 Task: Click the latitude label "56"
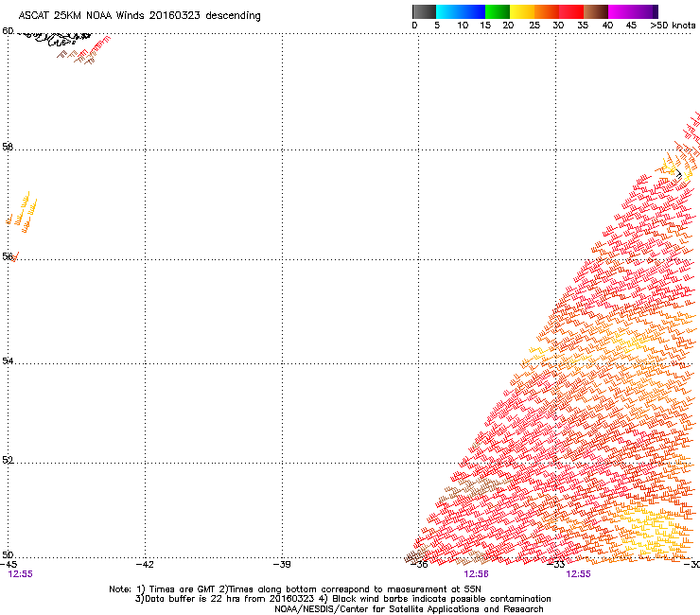[8, 256]
